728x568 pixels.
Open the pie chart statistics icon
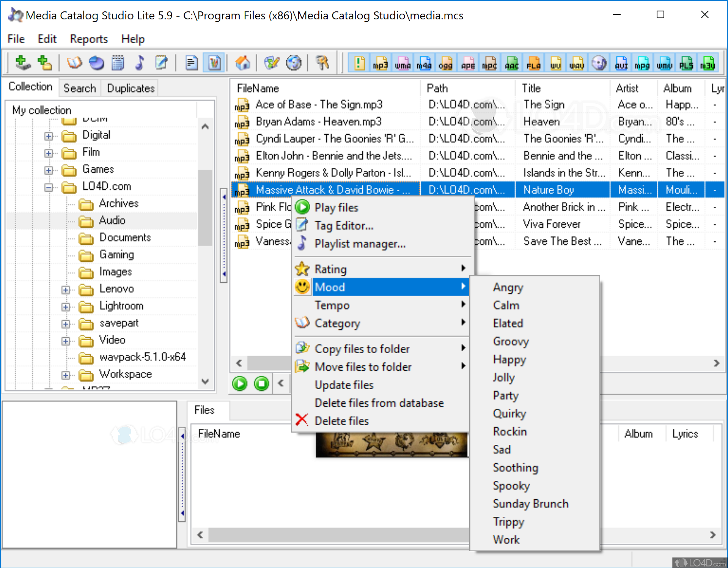96,63
